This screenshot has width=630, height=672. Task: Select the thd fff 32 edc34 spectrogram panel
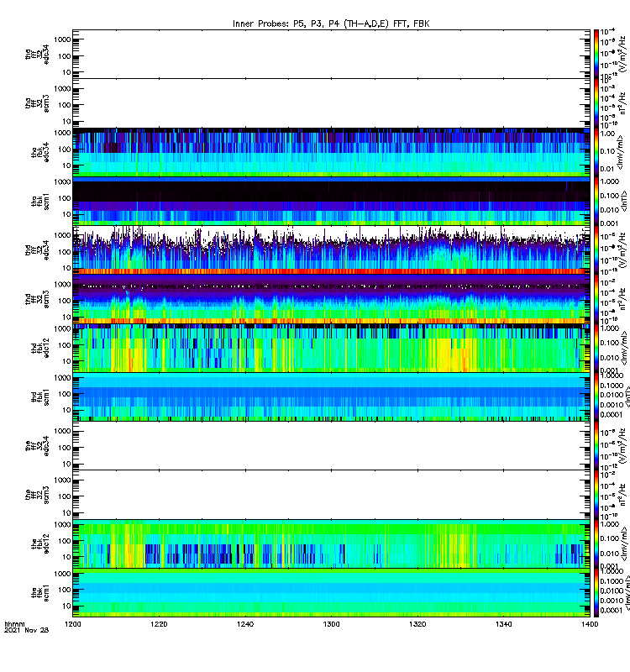click(331, 249)
